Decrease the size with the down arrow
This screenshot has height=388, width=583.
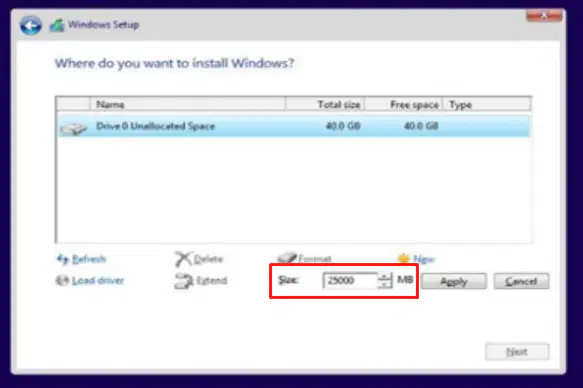click(x=384, y=285)
